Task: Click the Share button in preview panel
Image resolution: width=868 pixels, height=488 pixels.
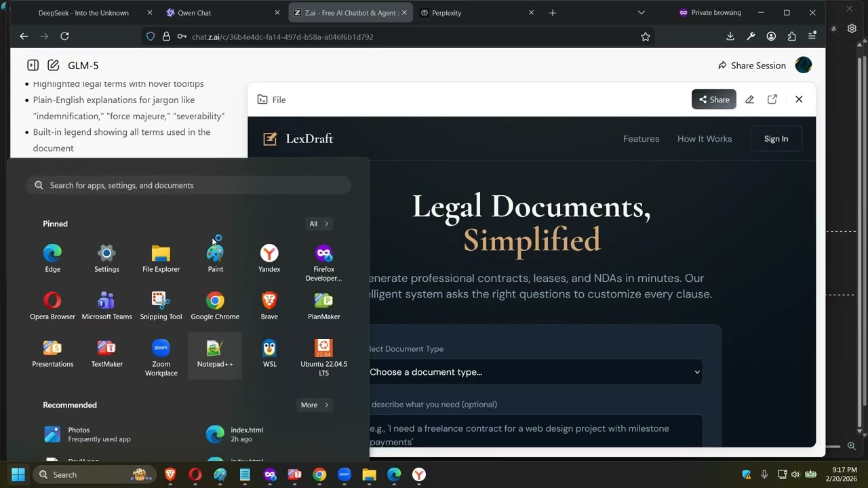Action: pos(714,100)
